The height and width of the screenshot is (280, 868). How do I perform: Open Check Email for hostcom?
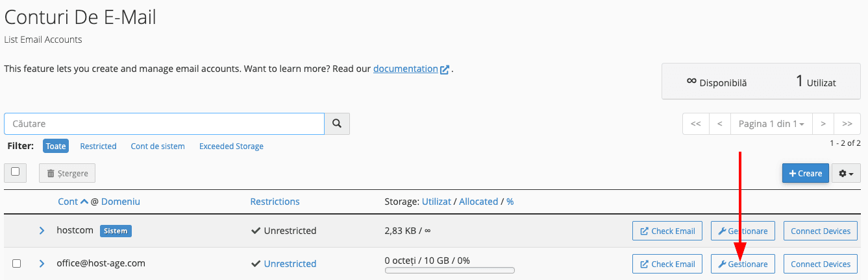point(667,231)
